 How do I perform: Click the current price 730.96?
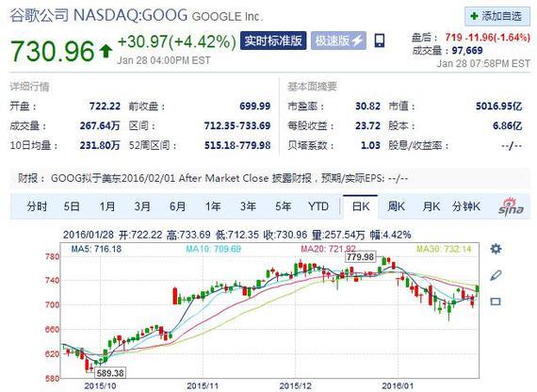click(x=52, y=51)
